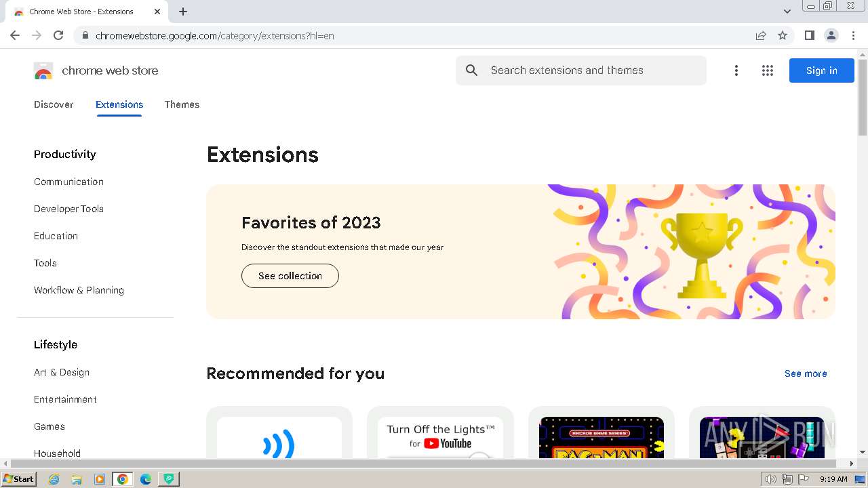This screenshot has height=488, width=868.
Task: Click the scrollbar down arrow
Action: 863,452
